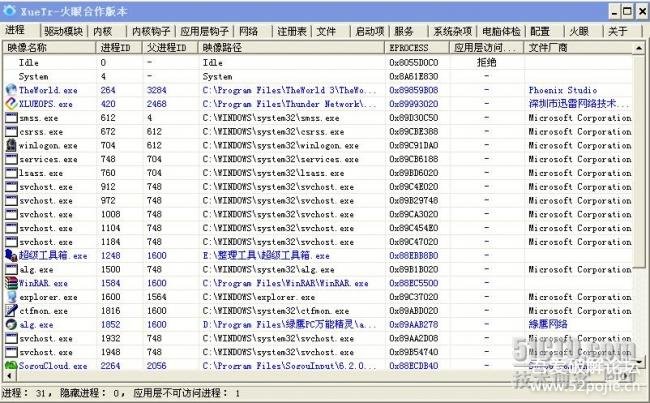Image resolution: width=650 pixels, height=403 pixels.
Task: Click path C:\WINDOWS\explorer.exe
Action: [259, 297]
